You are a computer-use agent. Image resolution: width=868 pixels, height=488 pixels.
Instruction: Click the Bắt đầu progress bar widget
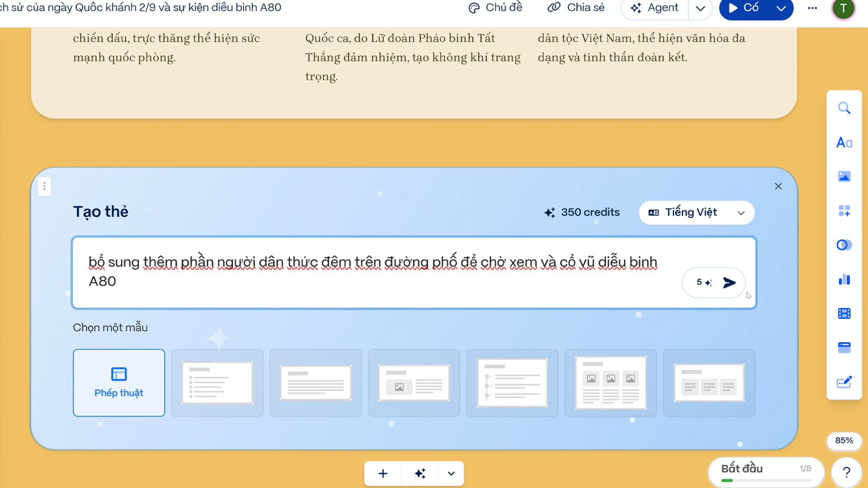click(x=765, y=472)
